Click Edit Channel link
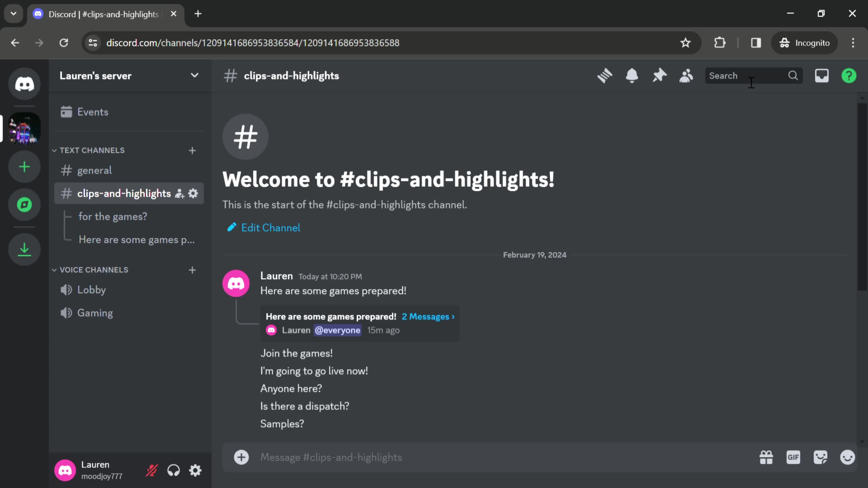868x488 pixels. pyautogui.click(x=264, y=228)
